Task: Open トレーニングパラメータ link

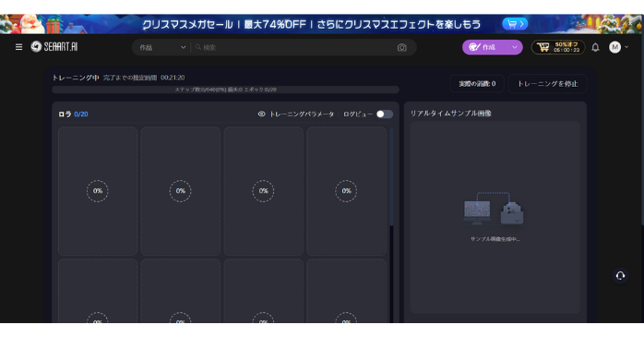Action: tap(302, 114)
